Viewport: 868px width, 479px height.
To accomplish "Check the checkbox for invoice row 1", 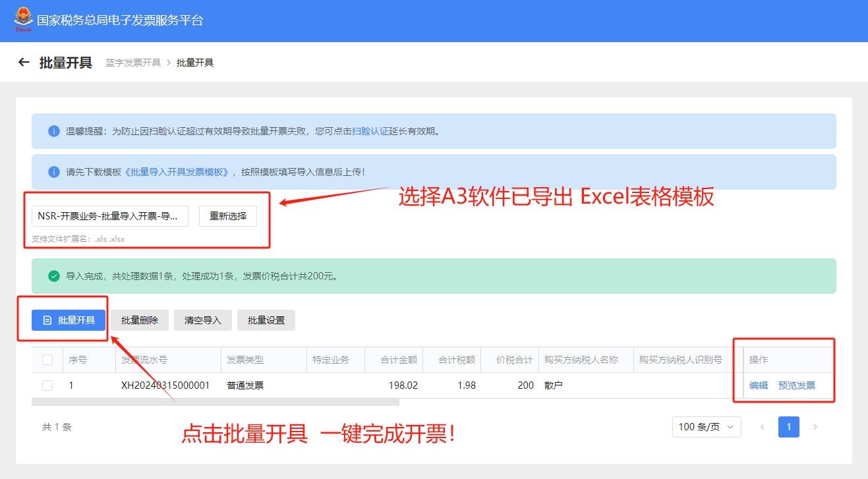I will click(47, 385).
